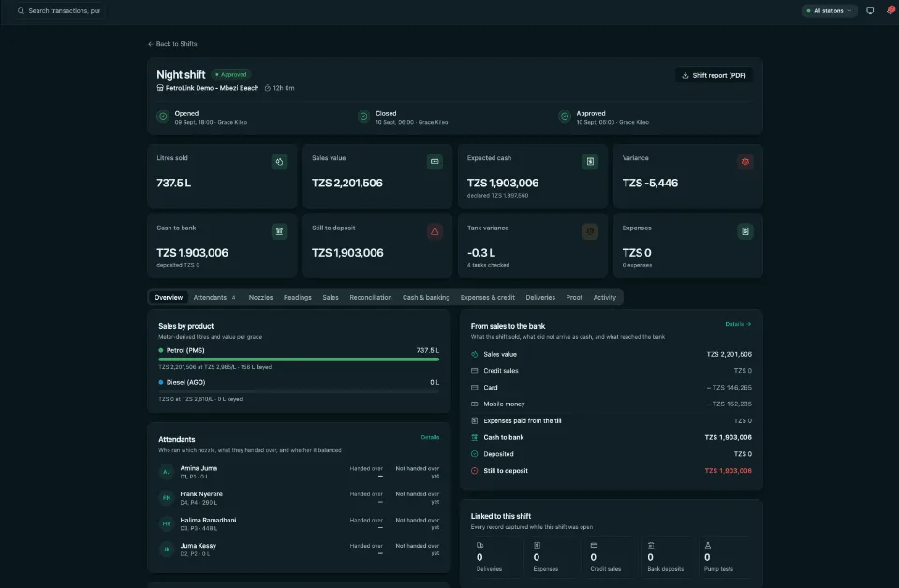
Task: Open the Nozzles tab
Action: pyautogui.click(x=261, y=298)
